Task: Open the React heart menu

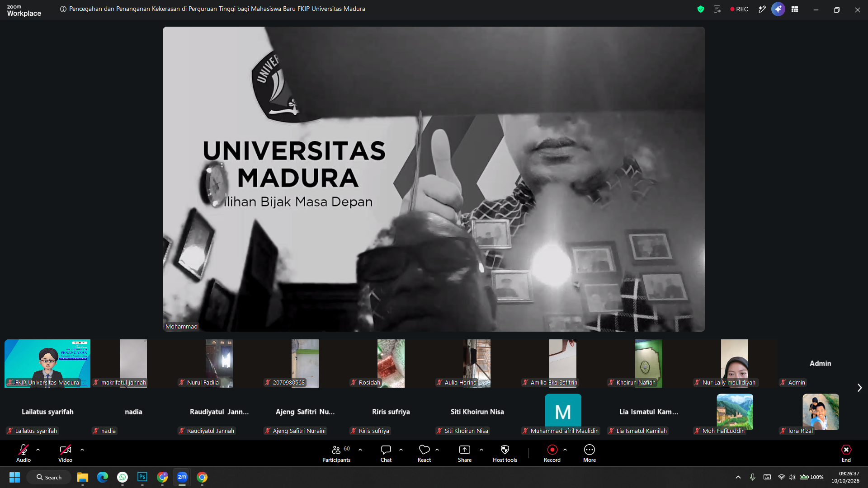Action: (x=424, y=453)
